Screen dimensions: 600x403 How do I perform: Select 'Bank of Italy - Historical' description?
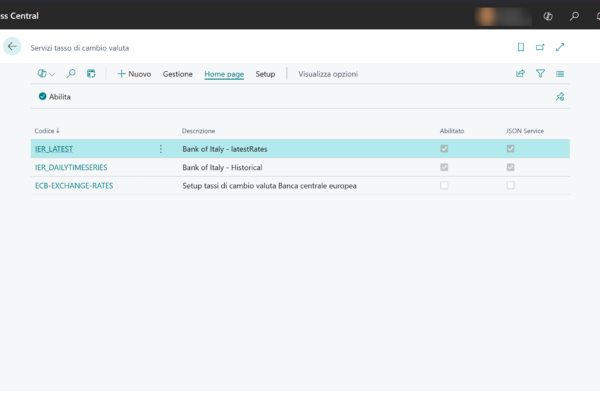[222, 167]
